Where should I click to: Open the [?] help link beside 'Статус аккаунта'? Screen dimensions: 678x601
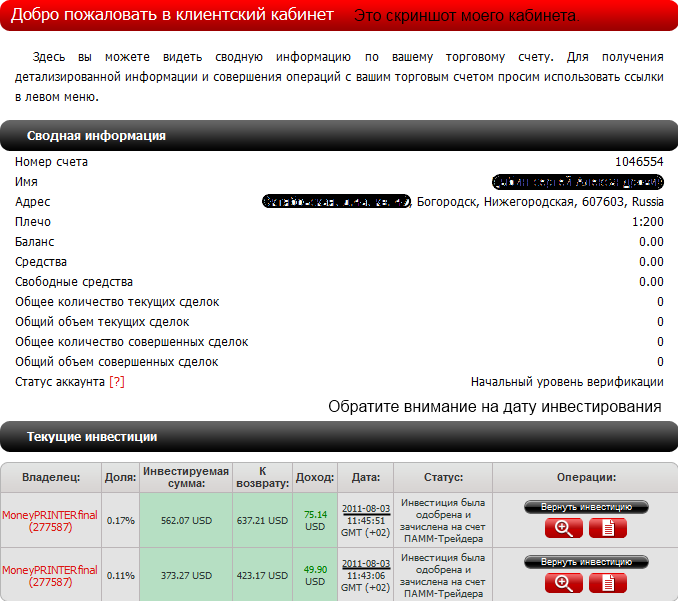tap(117, 382)
